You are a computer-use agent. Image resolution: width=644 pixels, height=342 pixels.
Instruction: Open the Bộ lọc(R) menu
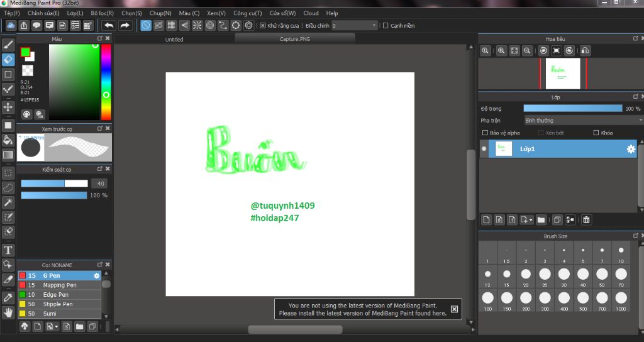103,13
